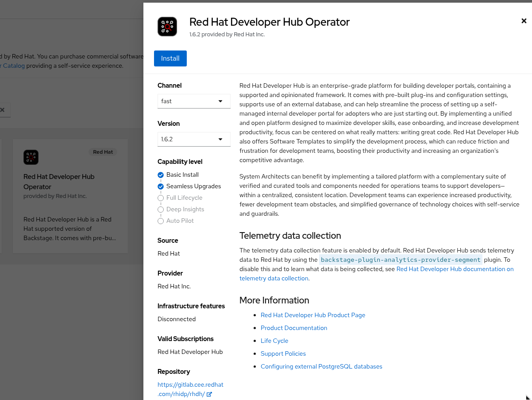Click the Disconnected infrastructure feature value
The image size is (532, 400).
tap(177, 319)
